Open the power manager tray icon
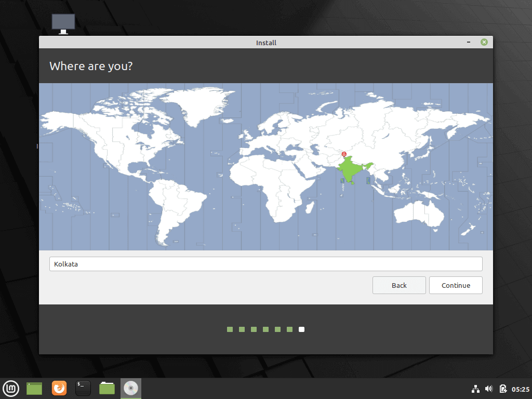 [503, 389]
